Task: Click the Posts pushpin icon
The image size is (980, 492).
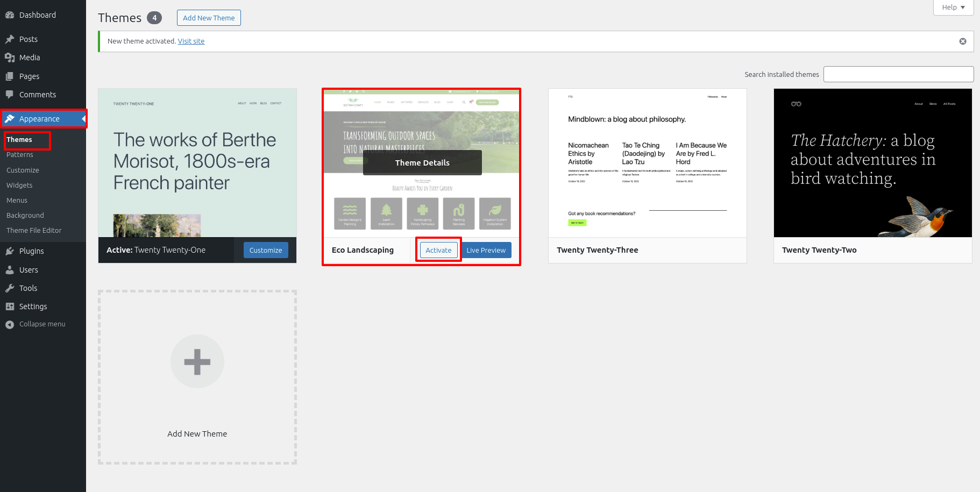Action: pyautogui.click(x=10, y=39)
